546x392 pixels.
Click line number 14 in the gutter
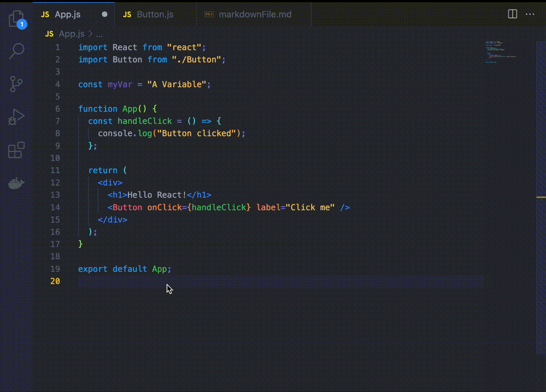click(x=55, y=207)
